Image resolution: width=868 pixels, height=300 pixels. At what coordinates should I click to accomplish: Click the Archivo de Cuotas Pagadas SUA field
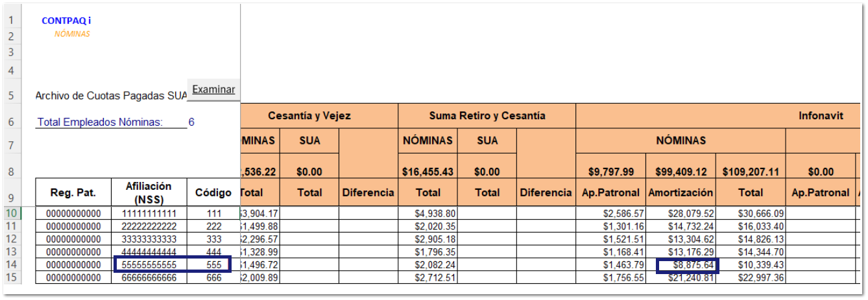tap(111, 96)
